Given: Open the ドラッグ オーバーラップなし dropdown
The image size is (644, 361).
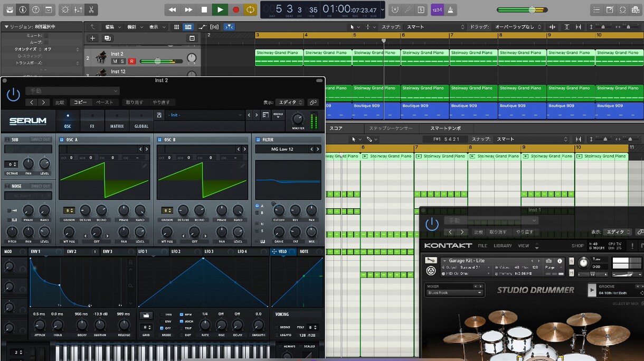Looking at the screenshot, I should pyautogui.click(x=518, y=27).
